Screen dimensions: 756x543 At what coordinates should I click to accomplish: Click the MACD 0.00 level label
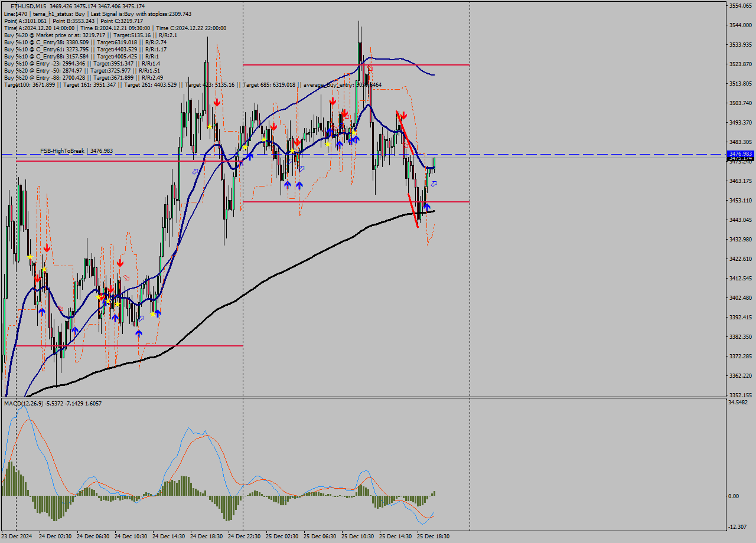click(x=734, y=496)
